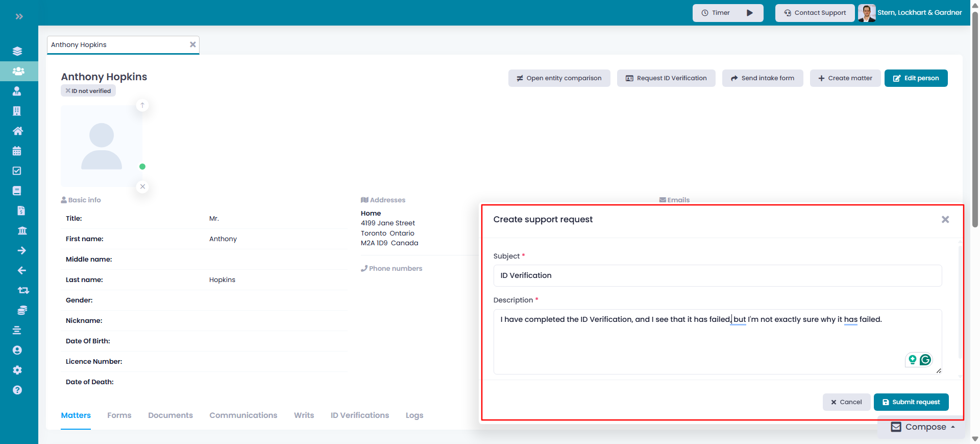The height and width of the screenshot is (444, 980).
Task: Click the green lightbulb suggestion icon
Action: click(913, 360)
